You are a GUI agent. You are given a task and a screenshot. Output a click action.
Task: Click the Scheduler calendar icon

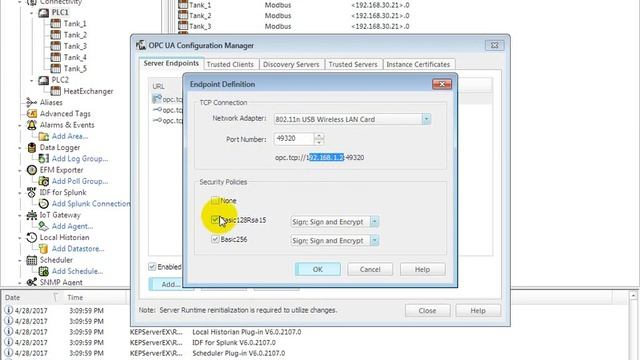tap(31, 260)
